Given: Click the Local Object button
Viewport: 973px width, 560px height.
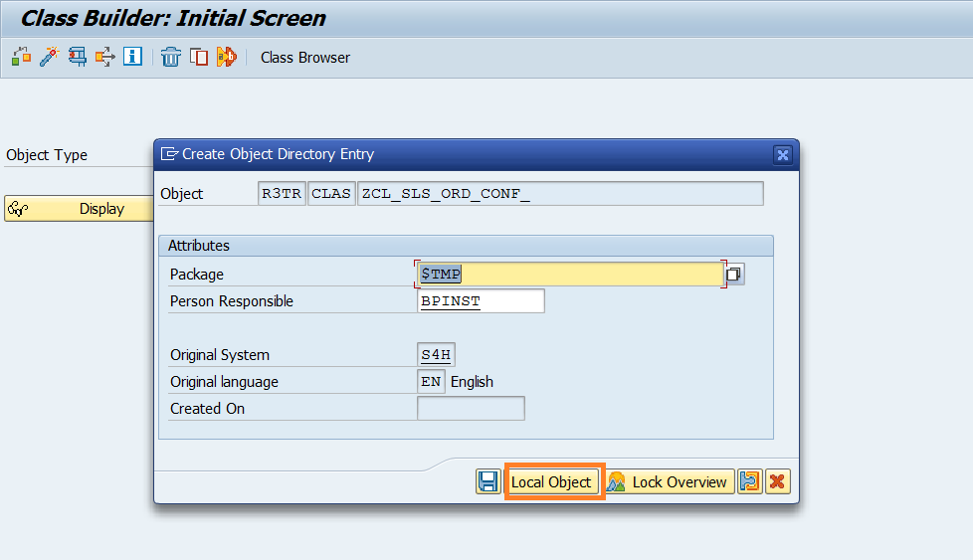Looking at the screenshot, I should (551, 482).
